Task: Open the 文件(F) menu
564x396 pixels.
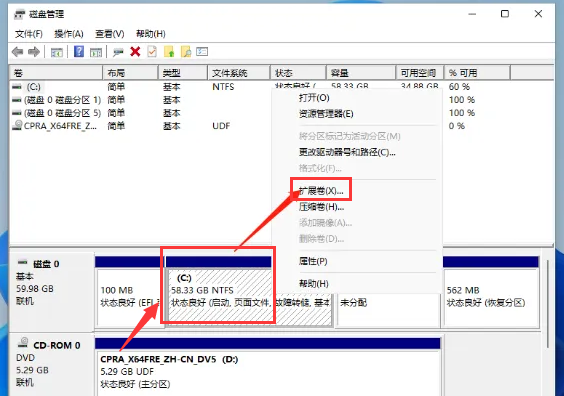Action: pos(29,34)
